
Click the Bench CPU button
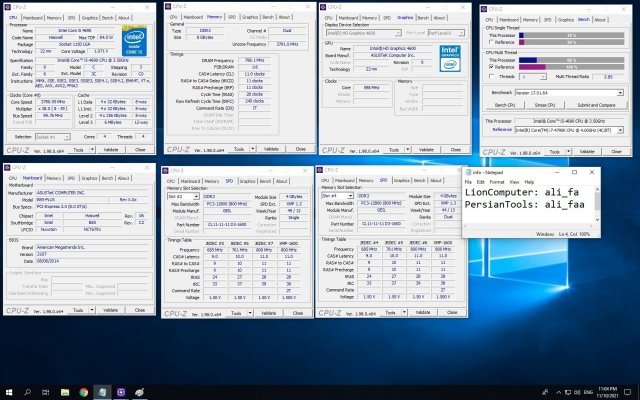(x=503, y=104)
